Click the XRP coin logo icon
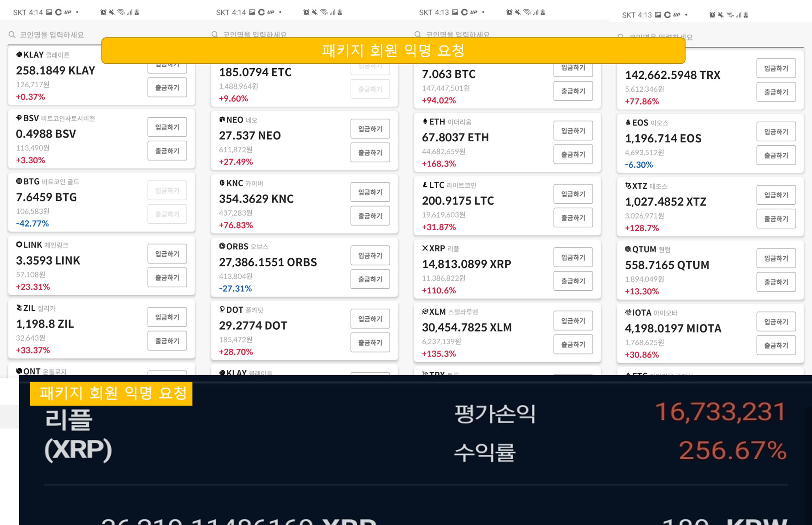Screen dimensions: 812x525 [425, 248]
